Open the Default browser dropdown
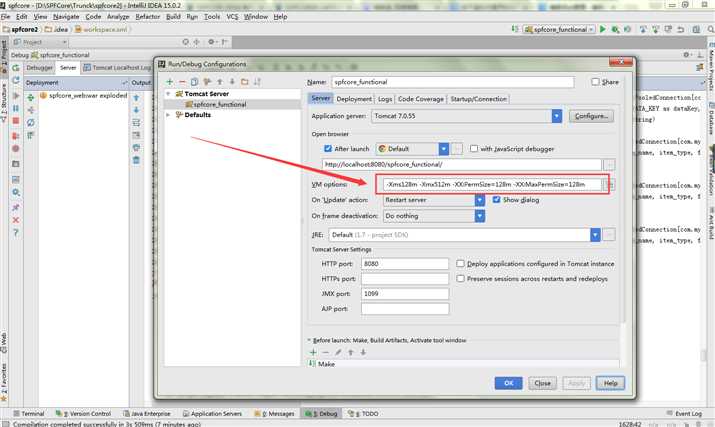715x427 pixels. 444,149
